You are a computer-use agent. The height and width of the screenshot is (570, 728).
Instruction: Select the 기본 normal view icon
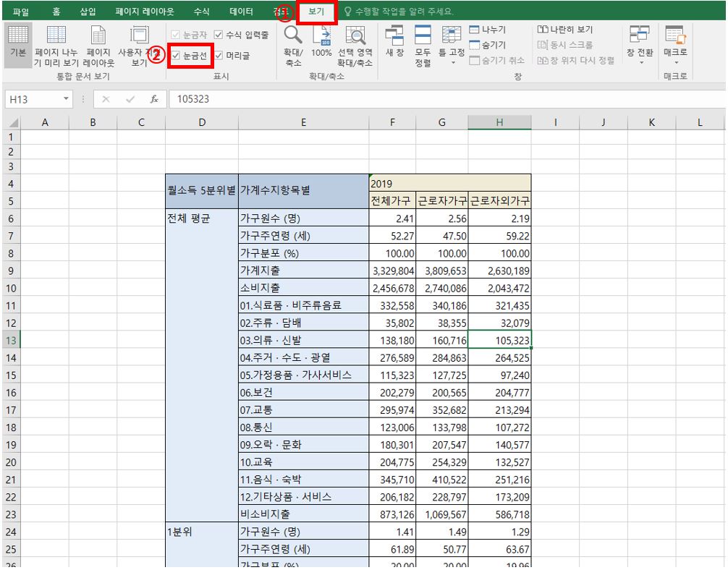(x=18, y=35)
